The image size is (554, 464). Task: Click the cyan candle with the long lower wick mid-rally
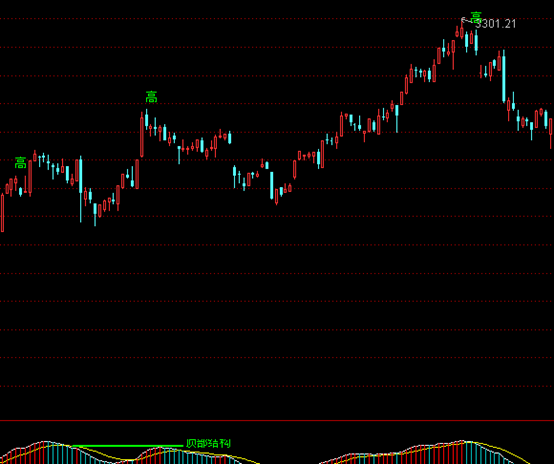(x=397, y=118)
